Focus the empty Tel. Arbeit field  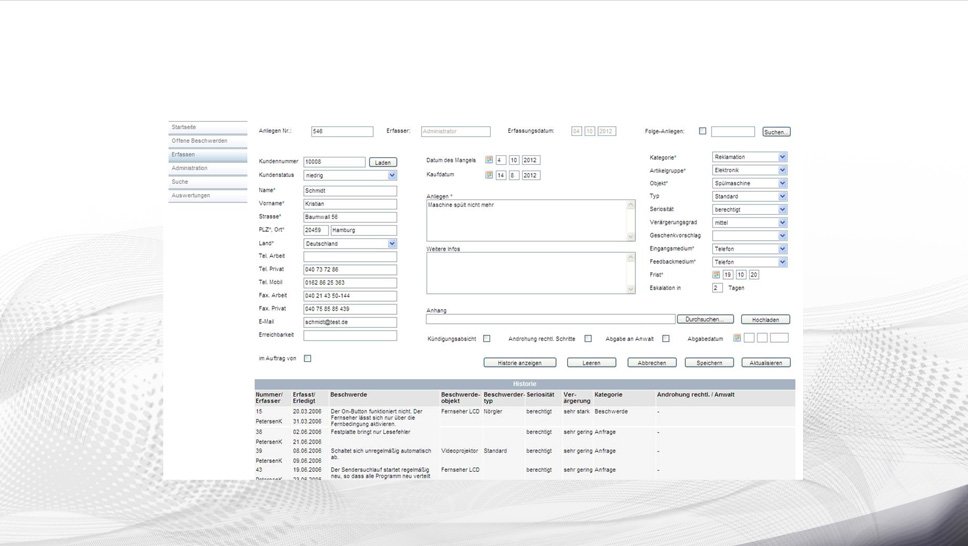click(350, 256)
